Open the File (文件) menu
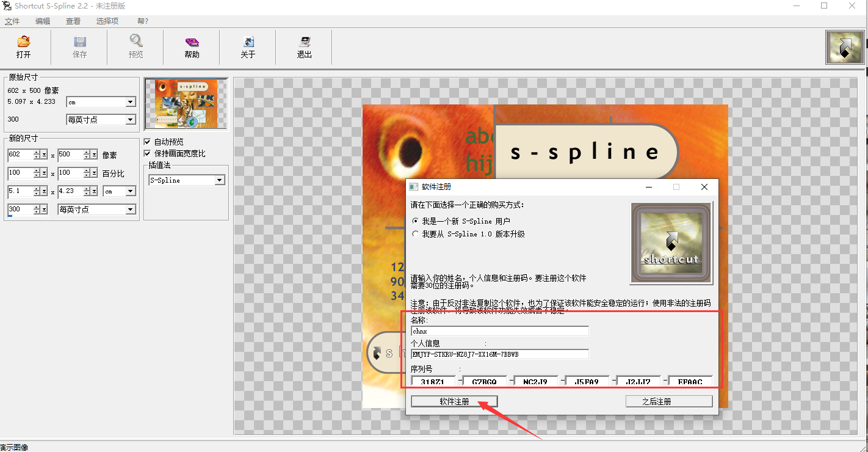Viewport: 868px width, 452px height. (12, 21)
